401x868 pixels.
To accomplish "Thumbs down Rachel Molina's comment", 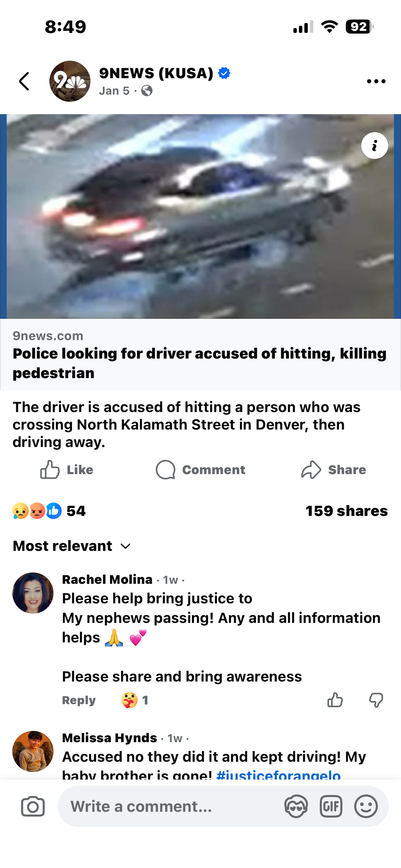I will 376,700.
